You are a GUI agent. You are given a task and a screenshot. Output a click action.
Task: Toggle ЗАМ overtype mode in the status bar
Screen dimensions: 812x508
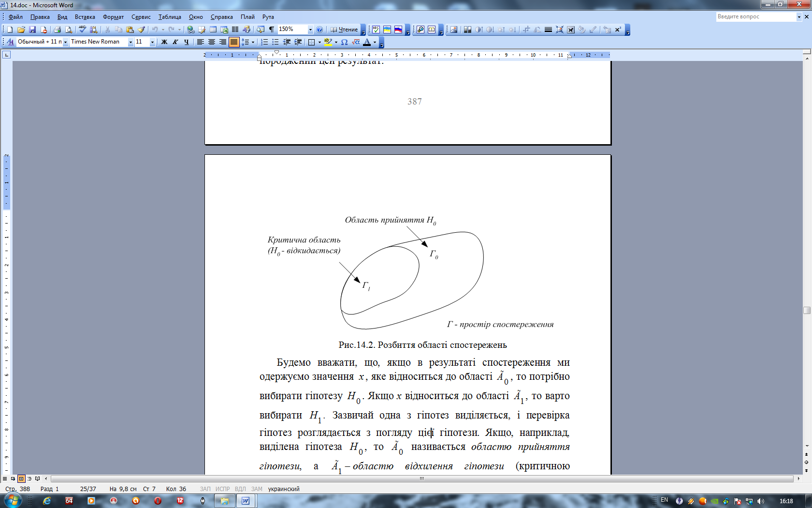257,489
